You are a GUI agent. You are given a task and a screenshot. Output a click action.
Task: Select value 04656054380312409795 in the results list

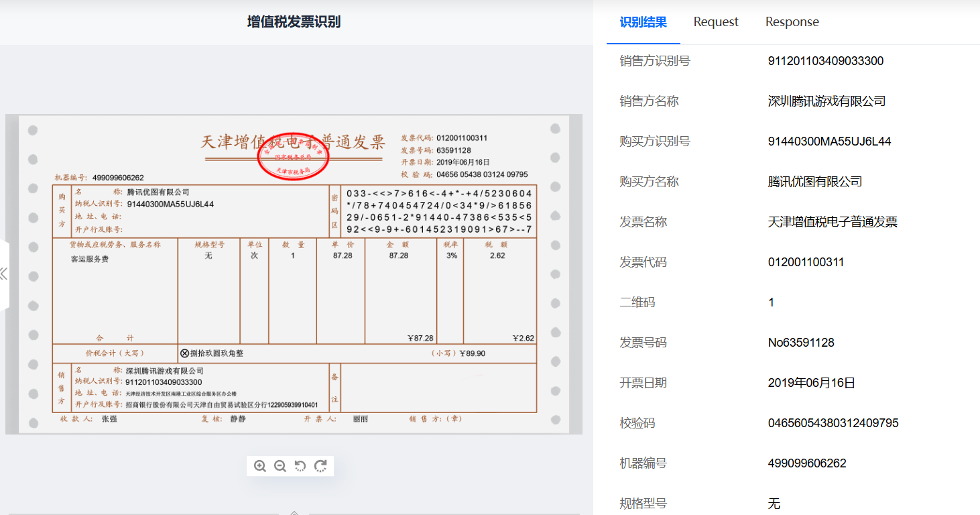pyautogui.click(x=833, y=423)
